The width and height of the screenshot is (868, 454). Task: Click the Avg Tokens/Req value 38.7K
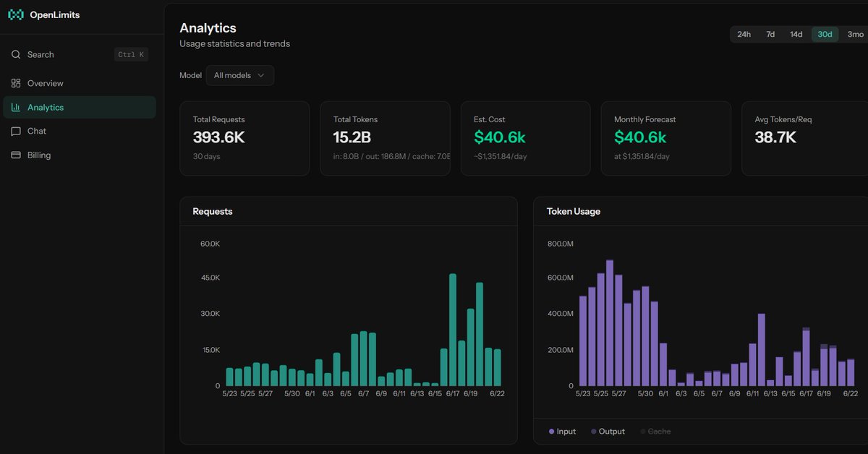tap(775, 137)
